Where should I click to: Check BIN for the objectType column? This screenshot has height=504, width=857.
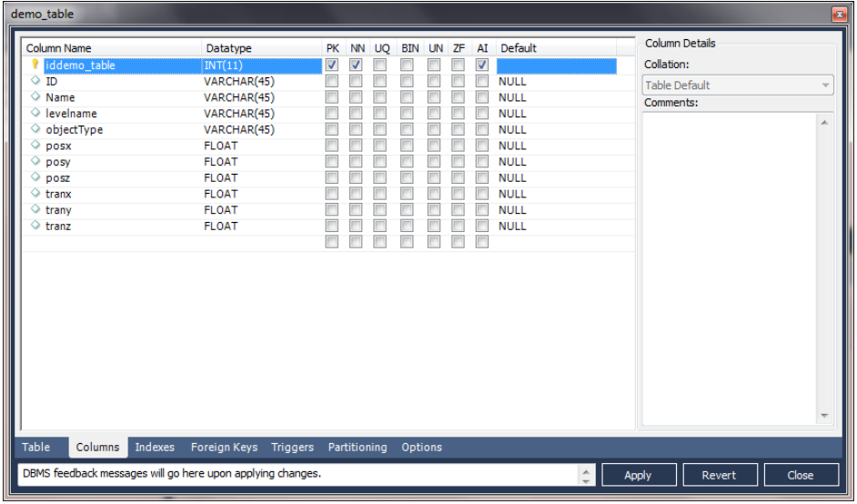tap(407, 129)
